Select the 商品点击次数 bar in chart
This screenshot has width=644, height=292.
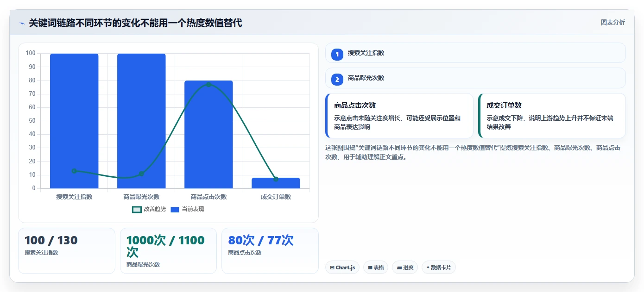[x=208, y=135]
